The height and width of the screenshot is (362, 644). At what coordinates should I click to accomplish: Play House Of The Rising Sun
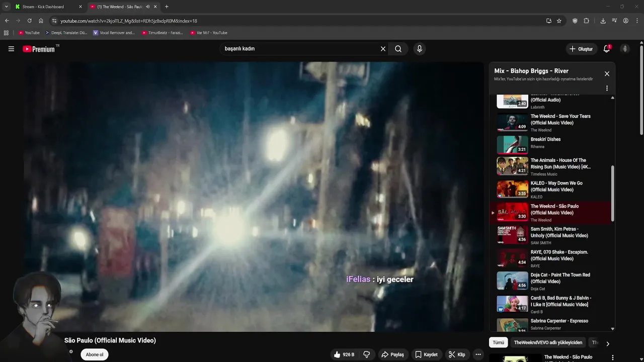tap(551, 166)
